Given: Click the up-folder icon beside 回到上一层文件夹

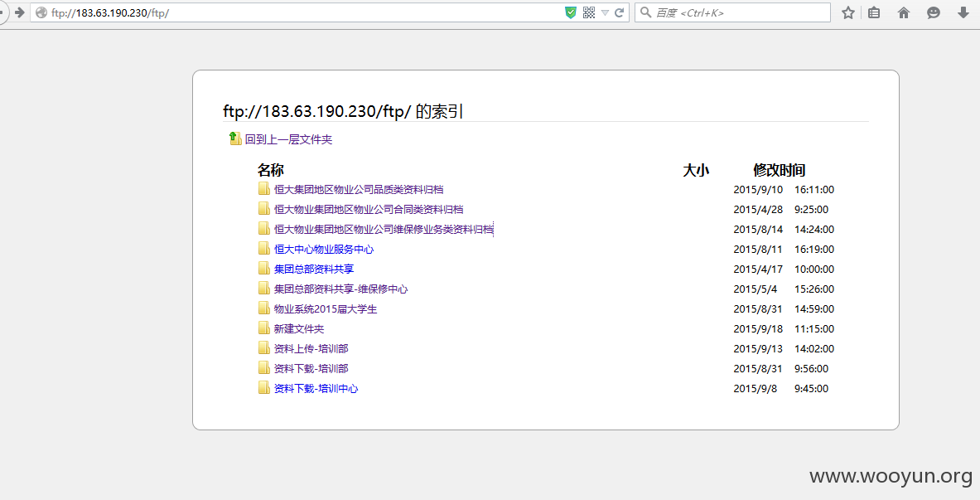Looking at the screenshot, I should tap(235, 138).
